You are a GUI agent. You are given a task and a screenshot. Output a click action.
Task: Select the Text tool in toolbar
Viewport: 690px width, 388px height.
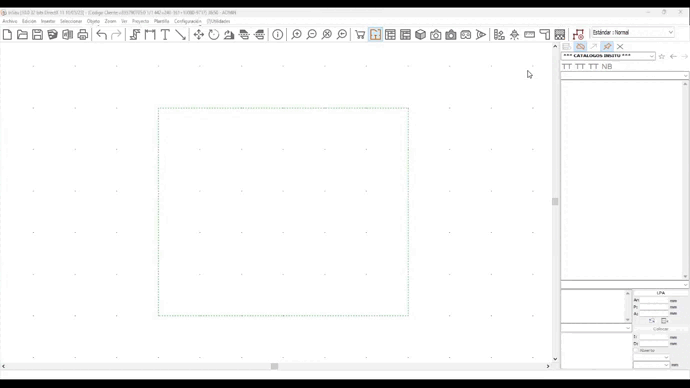tap(165, 34)
